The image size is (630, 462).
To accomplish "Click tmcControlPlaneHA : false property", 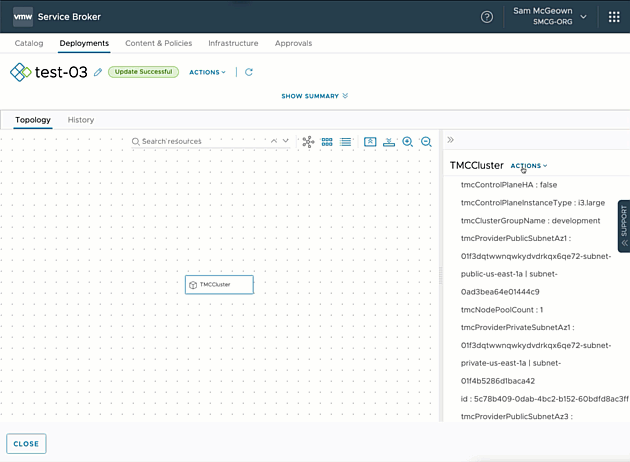I will (x=509, y=185).
